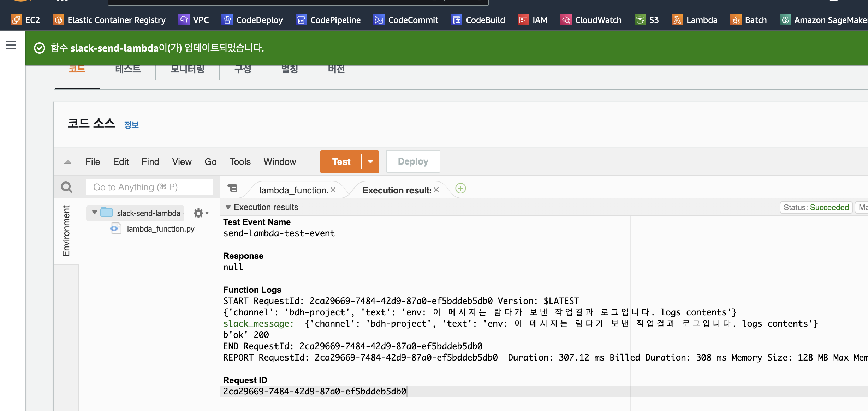
Task: Open the Test button dropdown arrow
Action: tap(370, 162)
